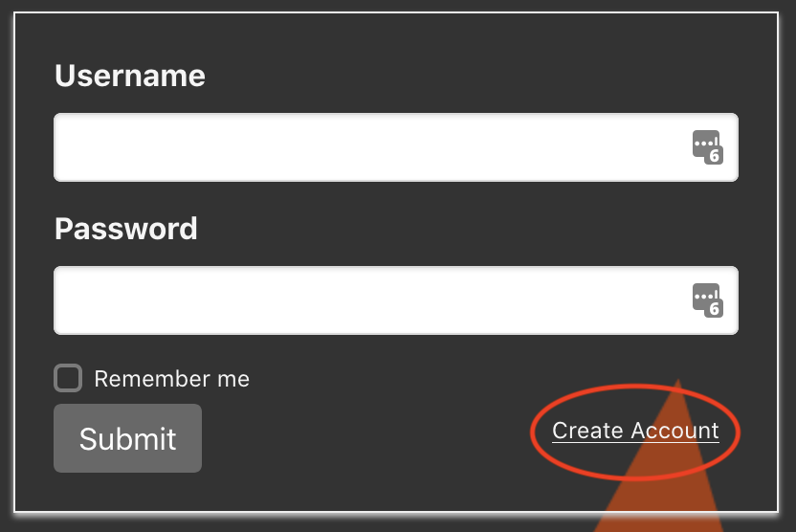The height and width of the screenshot is (532, 796).
Task: Place cursor at start of Password input
Action: [69, 300]
